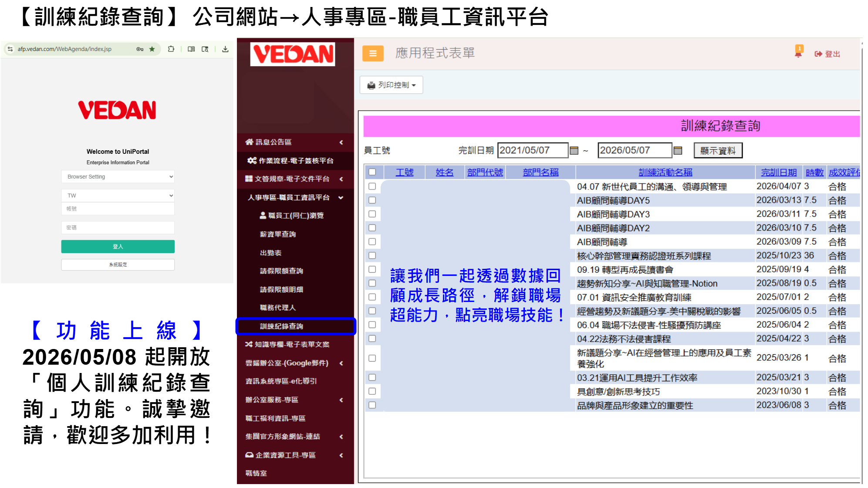The image size is (868, 488).
Task: Open 職務代理人 submenu item
Action: (278, 308)
